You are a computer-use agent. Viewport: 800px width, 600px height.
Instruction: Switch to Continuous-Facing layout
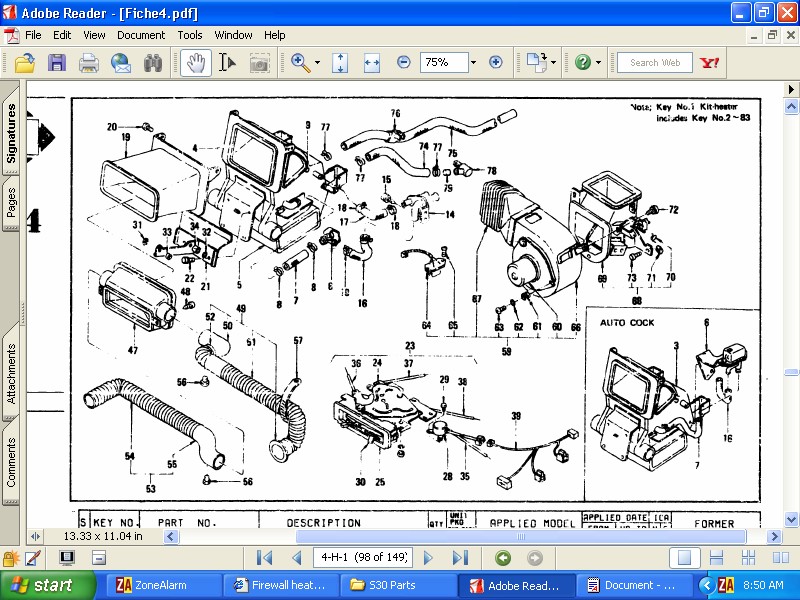[748, 558]
